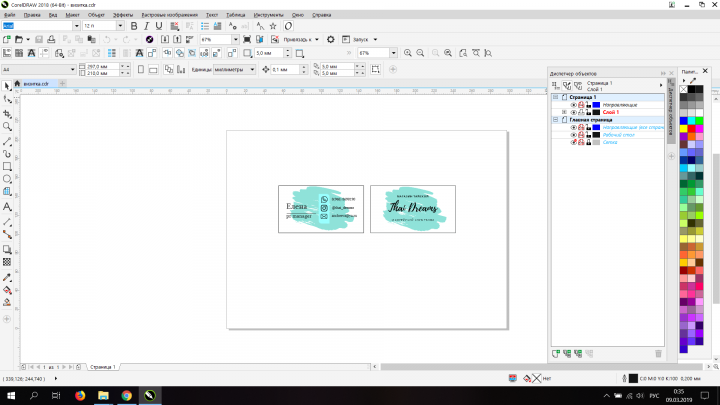
Task: Open the page size A4 dropdown
Action: pyautogui.click(x=73, y=69)
